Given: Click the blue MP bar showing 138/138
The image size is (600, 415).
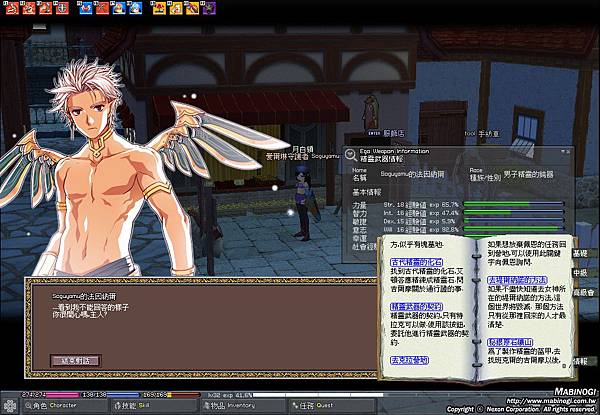Looking at the screenshot, I should click(111, 394).
